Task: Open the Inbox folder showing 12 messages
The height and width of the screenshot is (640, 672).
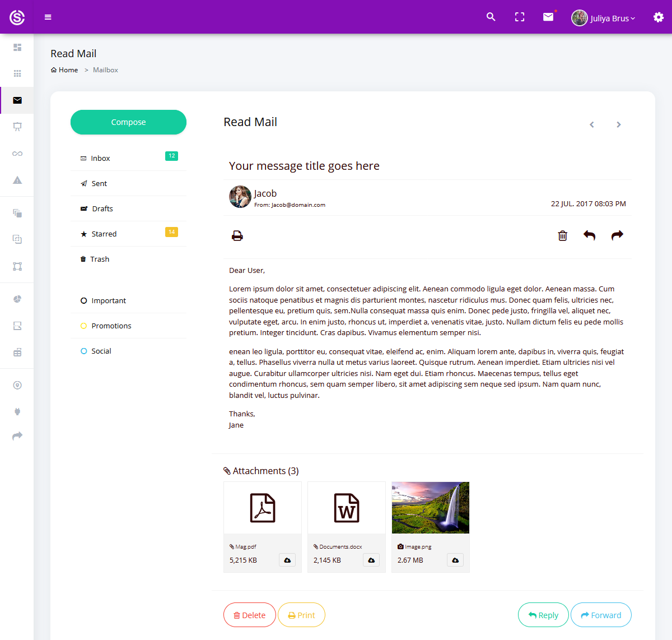Action: 101,158
